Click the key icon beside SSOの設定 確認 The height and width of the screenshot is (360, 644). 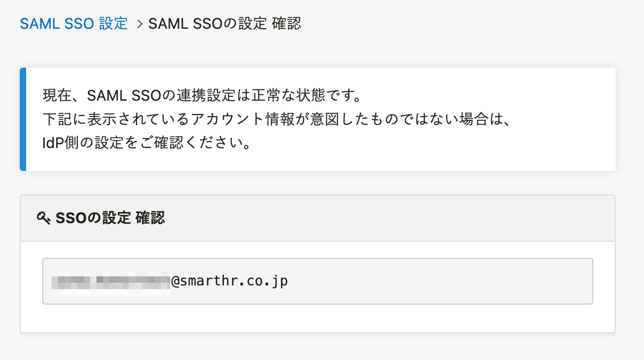44,218
